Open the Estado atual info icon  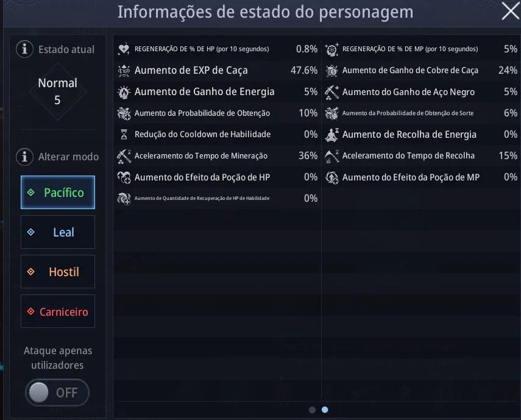24,49
